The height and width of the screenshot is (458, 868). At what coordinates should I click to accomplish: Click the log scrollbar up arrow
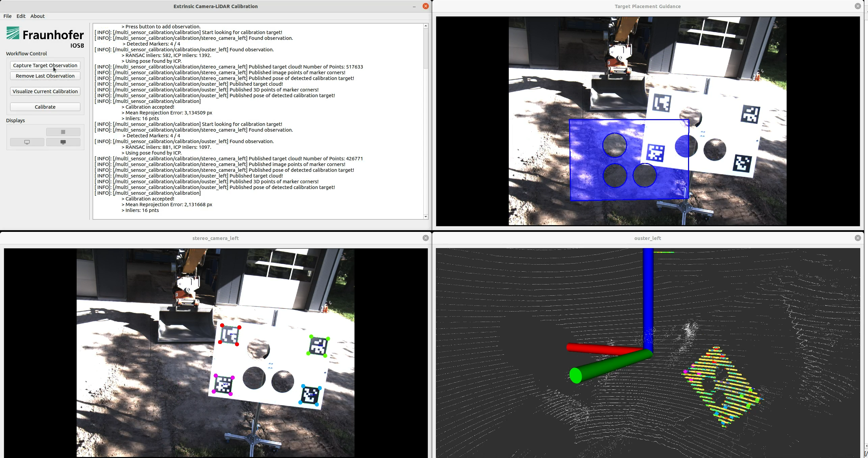point(426,26)
